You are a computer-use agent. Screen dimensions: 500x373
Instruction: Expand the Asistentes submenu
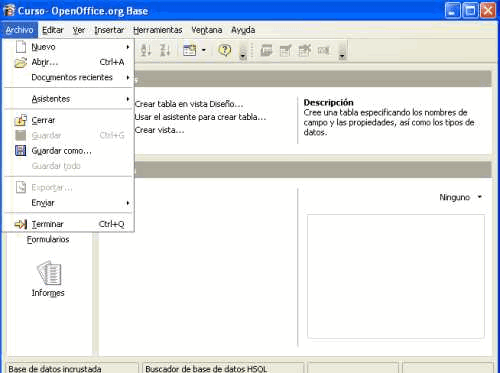68,99
